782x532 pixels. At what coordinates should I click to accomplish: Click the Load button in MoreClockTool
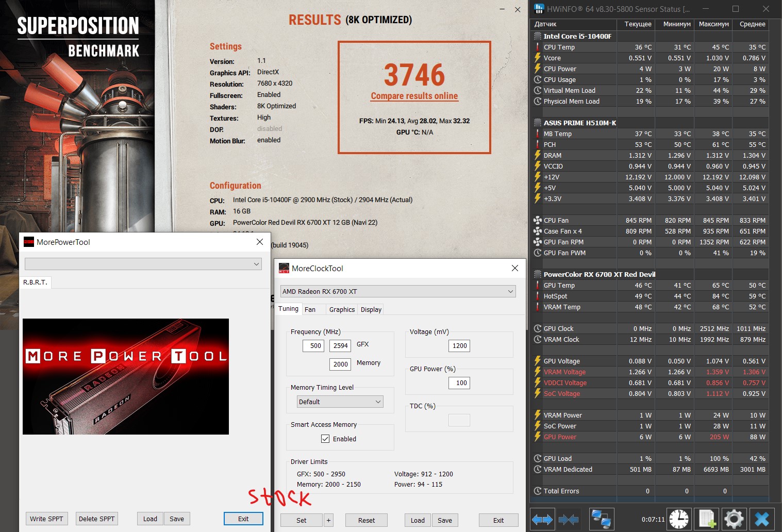418,520
